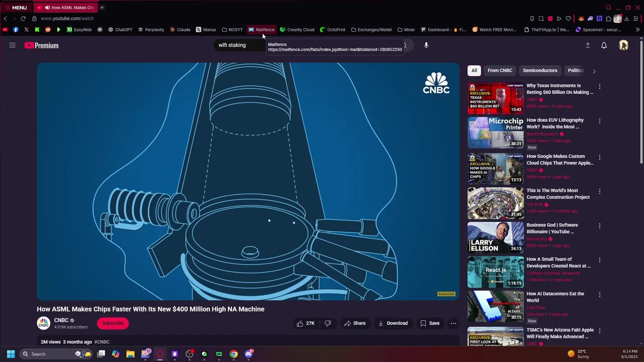The image size is (644, 362).
Task: Show next filter chips with arrow
Action: click(594, 71)
